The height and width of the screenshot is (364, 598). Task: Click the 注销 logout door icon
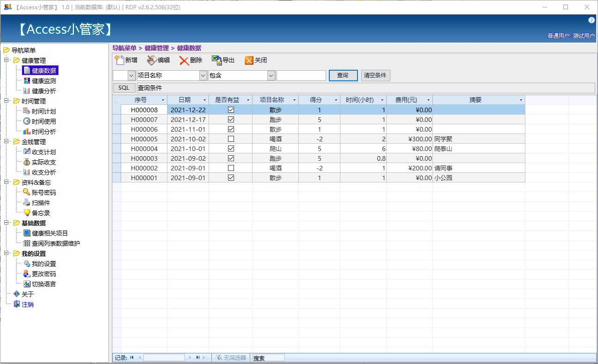click(17, 304)
